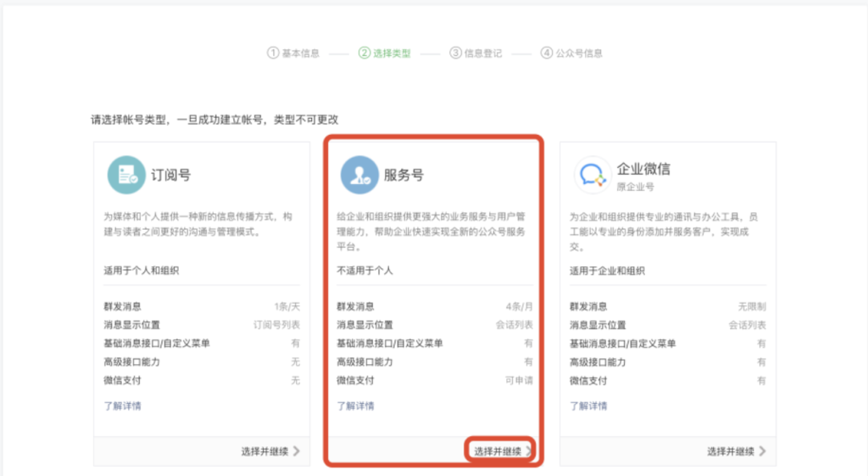Click chevron arrow in 订阅号 card footer

click(x=296, y=451)
